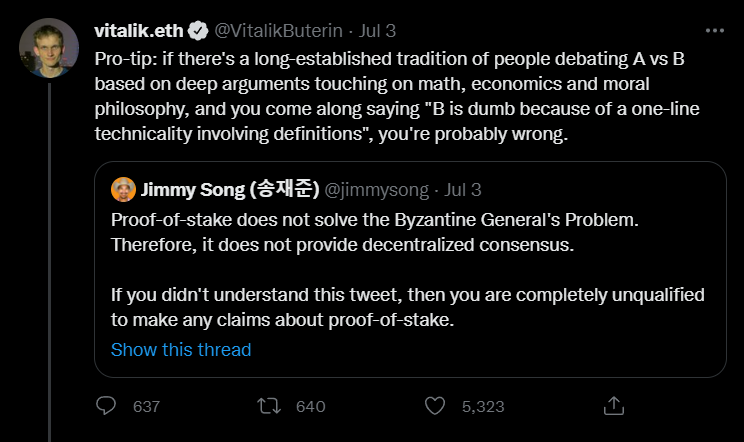Click the reply speech bubble icon
The image size is (744, 442).
106,406
